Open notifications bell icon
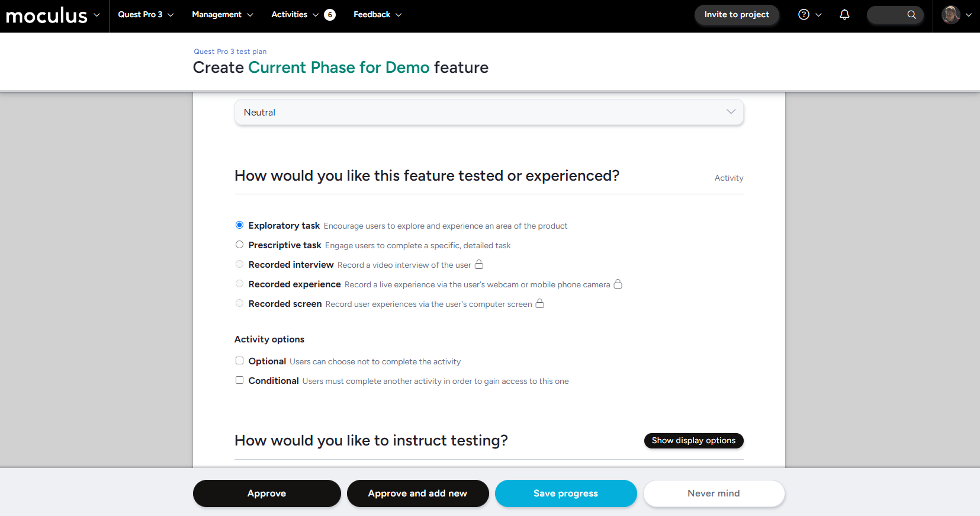The image size is (980, 516). click(844, 15)
